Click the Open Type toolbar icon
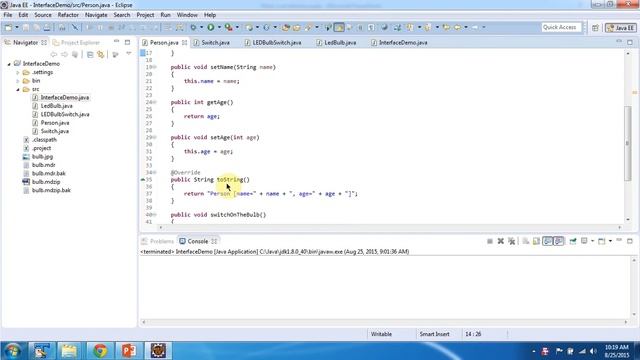Image resolution: width=640 pixels, height=360 pixels. click(286, 27)
